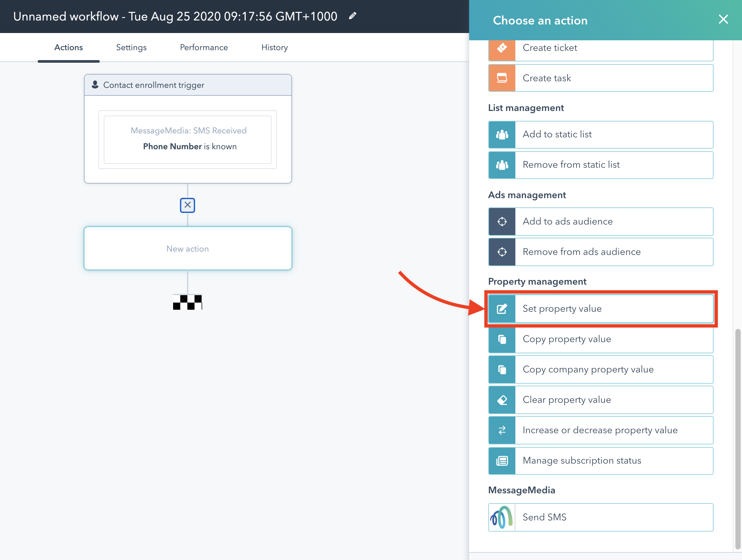Open the SMS Received enrollment trigger criteria
This screenshot has height=560, width=742.
click(x=188, y=139)
